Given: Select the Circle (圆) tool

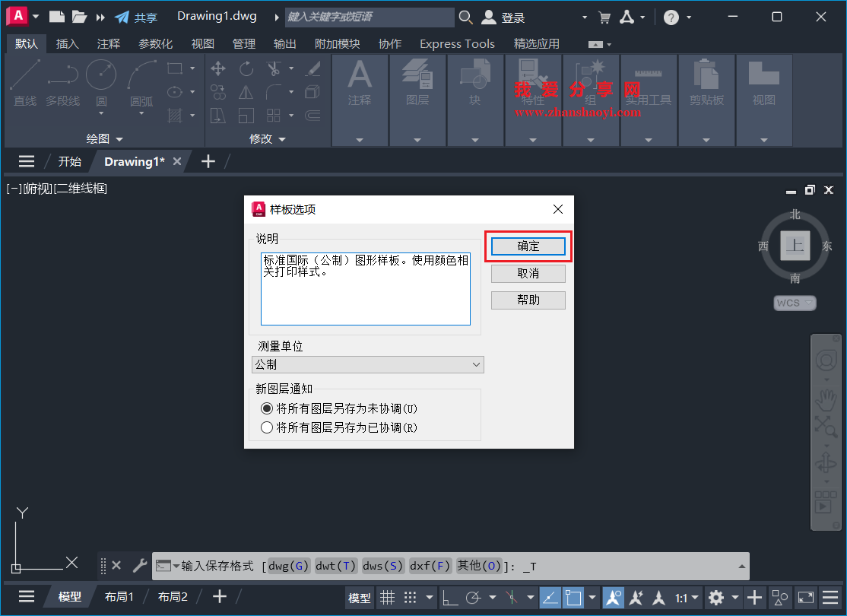Looking at the screenshot, I should [x=101, y=81].
